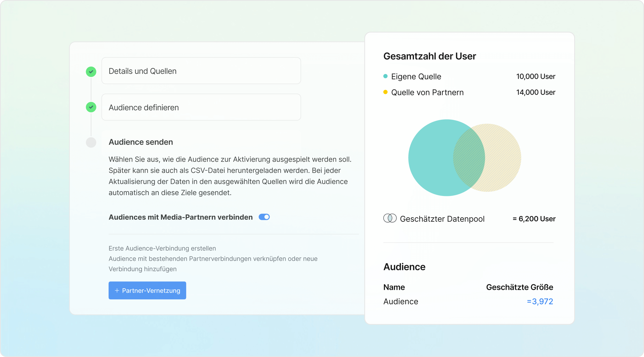Viewport: 644px width, 357px height.
Task: Click the gray step indicator for Audience senden
Action: tap(91, 142)
